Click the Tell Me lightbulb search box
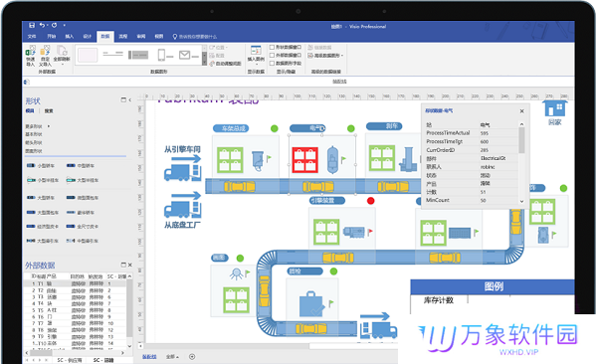Screen dimensions: 597x364 195,37
